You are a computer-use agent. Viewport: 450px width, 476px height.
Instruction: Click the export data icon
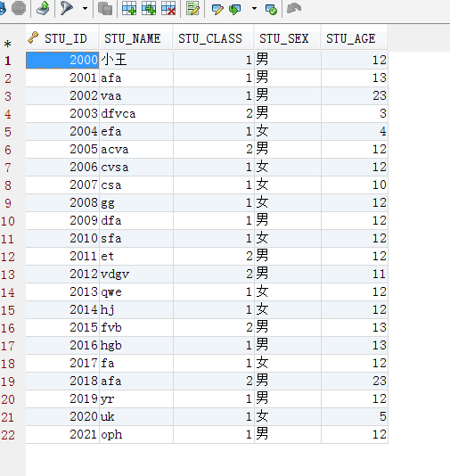tap(43, 8)
